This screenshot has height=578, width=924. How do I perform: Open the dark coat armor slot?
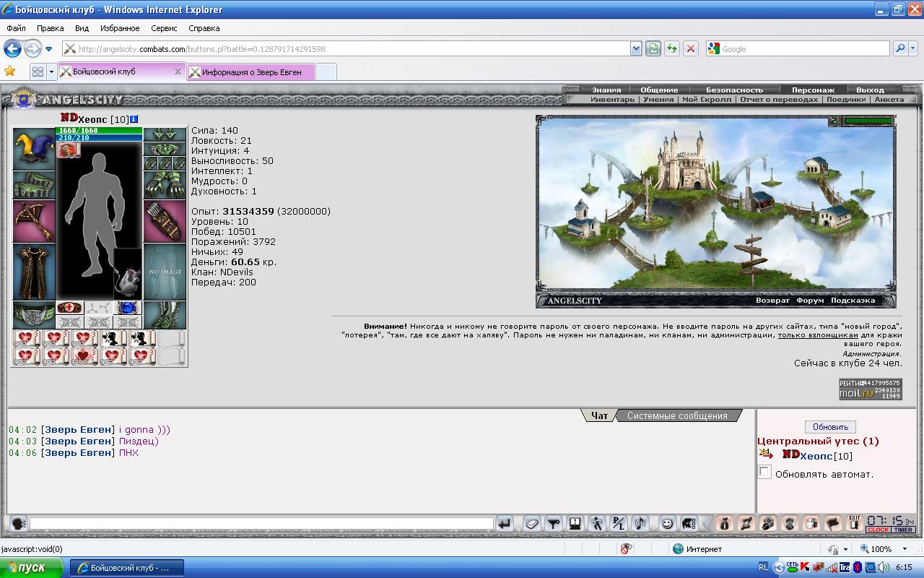[x=34, y=272]
